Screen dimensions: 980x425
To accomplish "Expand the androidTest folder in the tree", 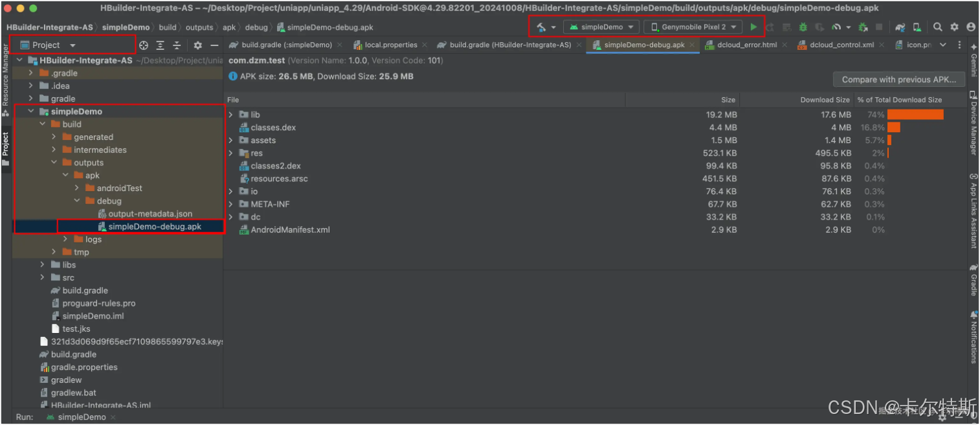I will tap(77, 188).
